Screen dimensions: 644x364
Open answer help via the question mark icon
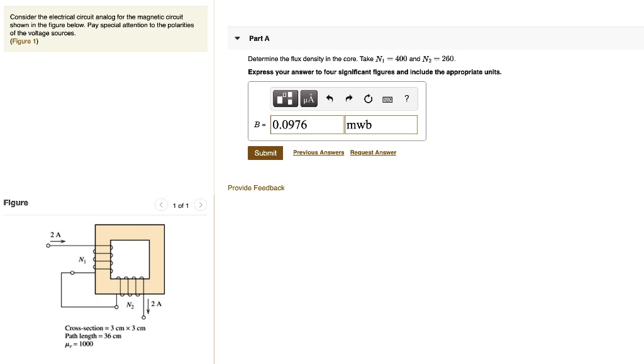tap(406, 98)
